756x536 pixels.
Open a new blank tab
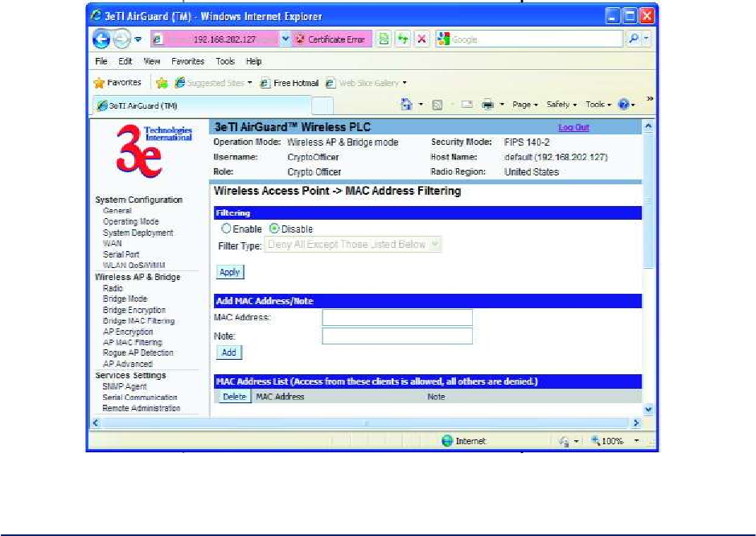(x=323, y=105)
